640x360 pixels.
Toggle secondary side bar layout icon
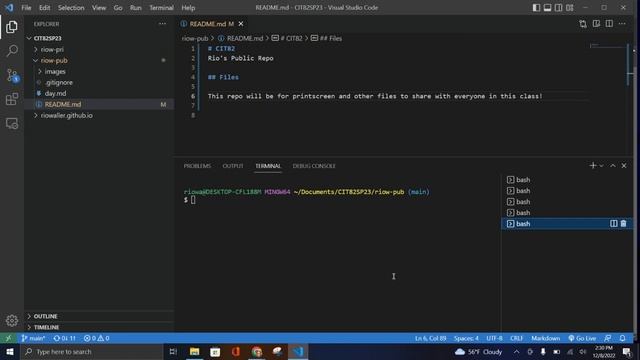(x=558, y=7)
